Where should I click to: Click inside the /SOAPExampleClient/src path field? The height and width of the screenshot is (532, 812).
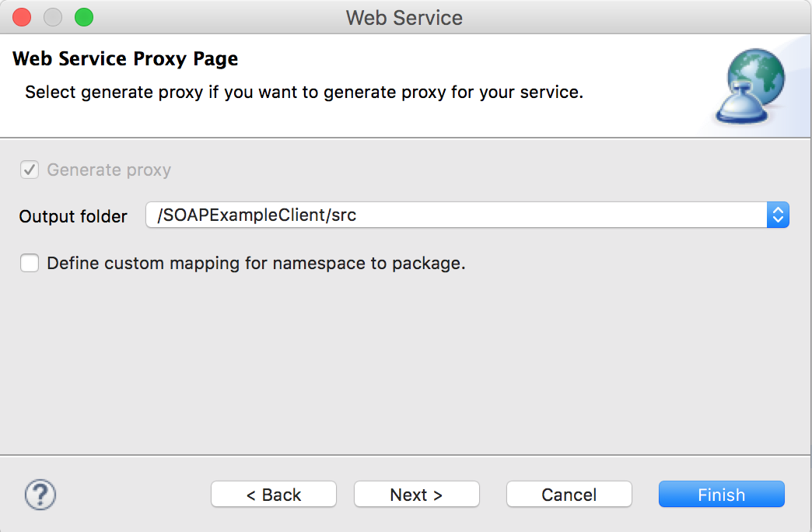pyautogui.click(x=311, y=215)
